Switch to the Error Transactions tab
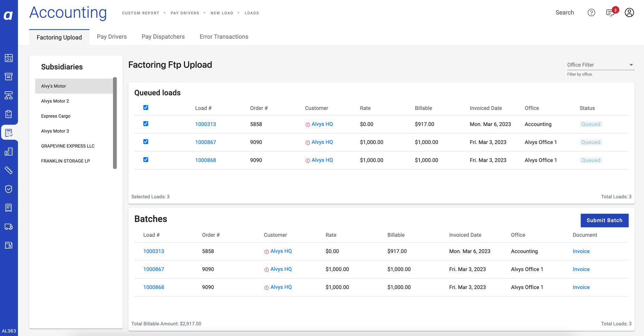 224,37
